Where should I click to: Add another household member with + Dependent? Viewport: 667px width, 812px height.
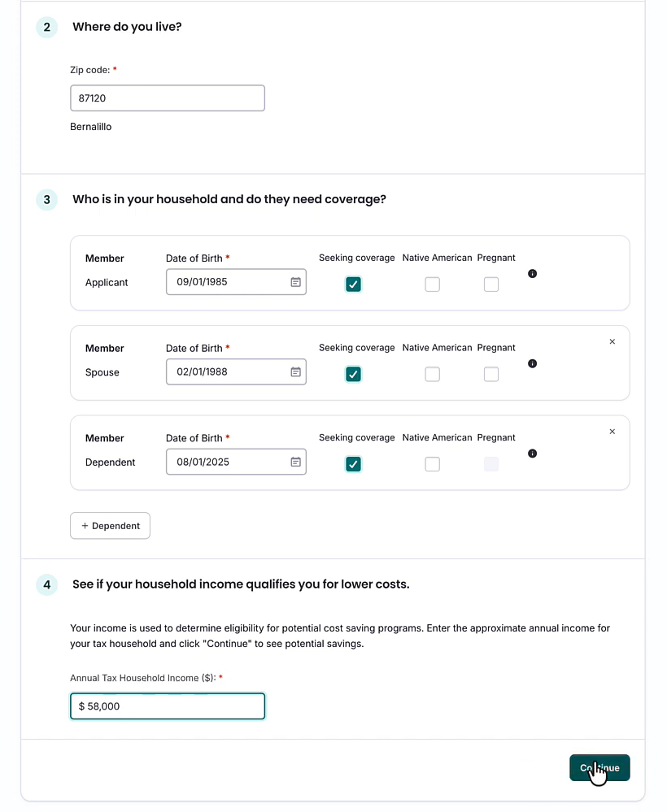coord(110,526)
